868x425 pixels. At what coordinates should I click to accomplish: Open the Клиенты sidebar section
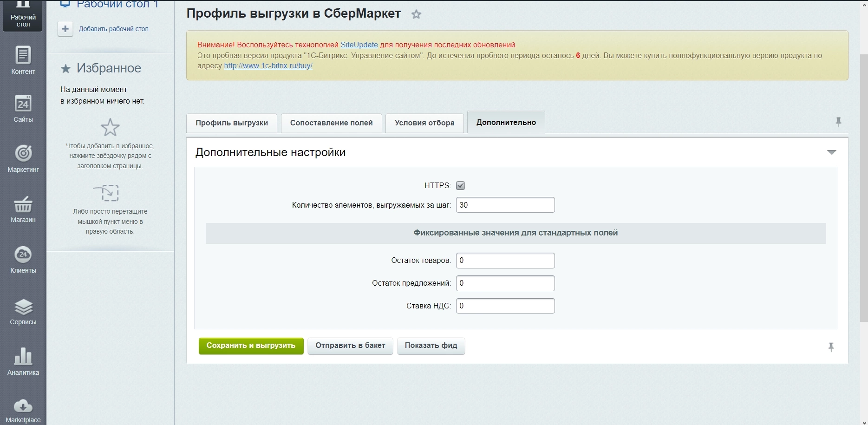23,259
